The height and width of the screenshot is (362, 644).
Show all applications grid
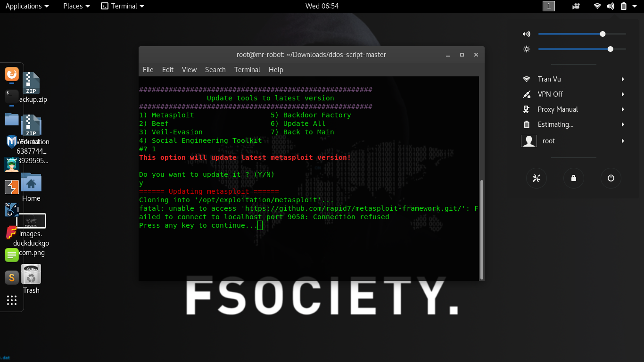[x=12, y=300]
